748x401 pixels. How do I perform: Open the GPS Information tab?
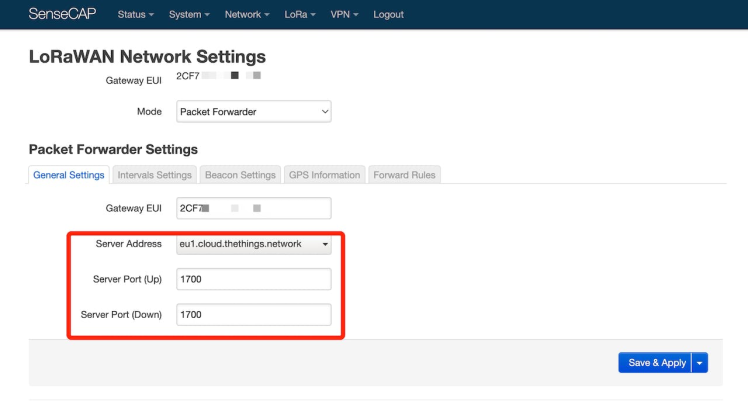(324, 175)
